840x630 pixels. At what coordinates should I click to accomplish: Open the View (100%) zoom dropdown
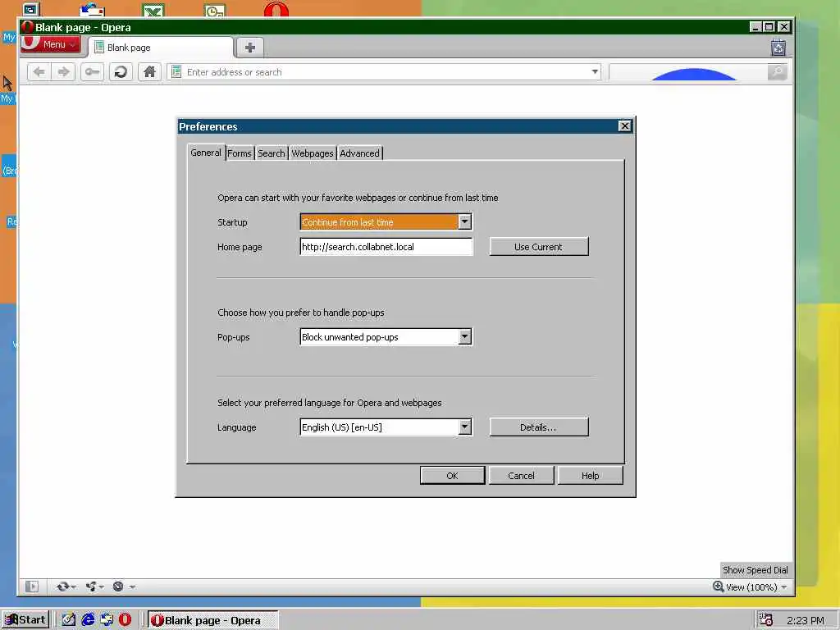click(784, 587)
